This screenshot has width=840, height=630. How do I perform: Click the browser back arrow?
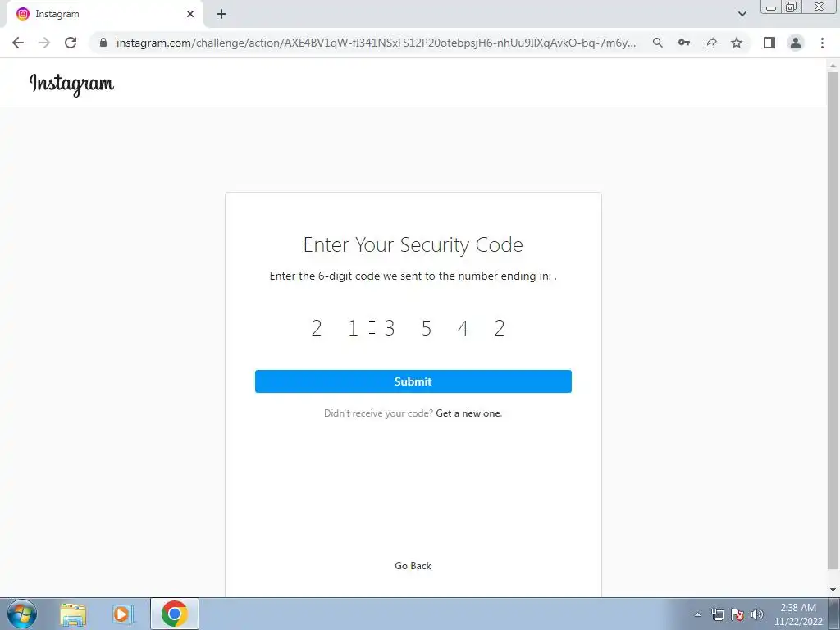coord(18,43)
